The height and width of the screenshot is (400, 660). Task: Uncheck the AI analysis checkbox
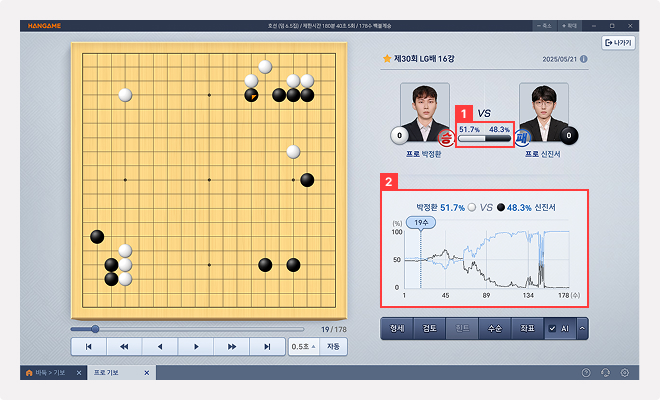coord(552,328)
